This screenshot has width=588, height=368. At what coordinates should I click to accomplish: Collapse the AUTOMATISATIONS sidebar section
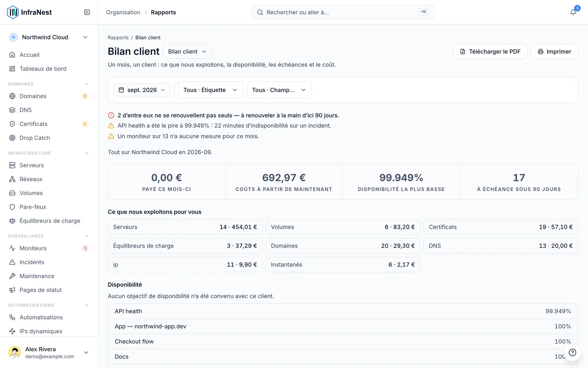pyautogui.click(x=86, y=305)
